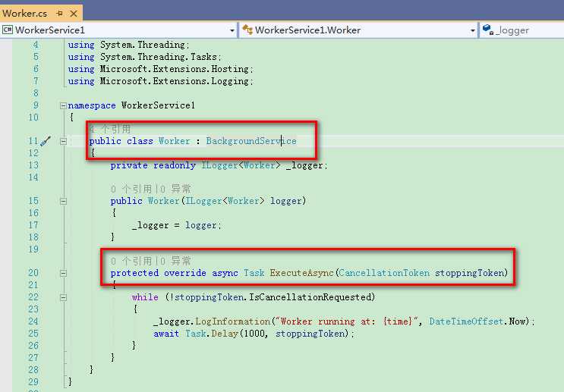Open the WorkerService1.Worker class dropdown
564x392 pixels.
click(473, 30)
